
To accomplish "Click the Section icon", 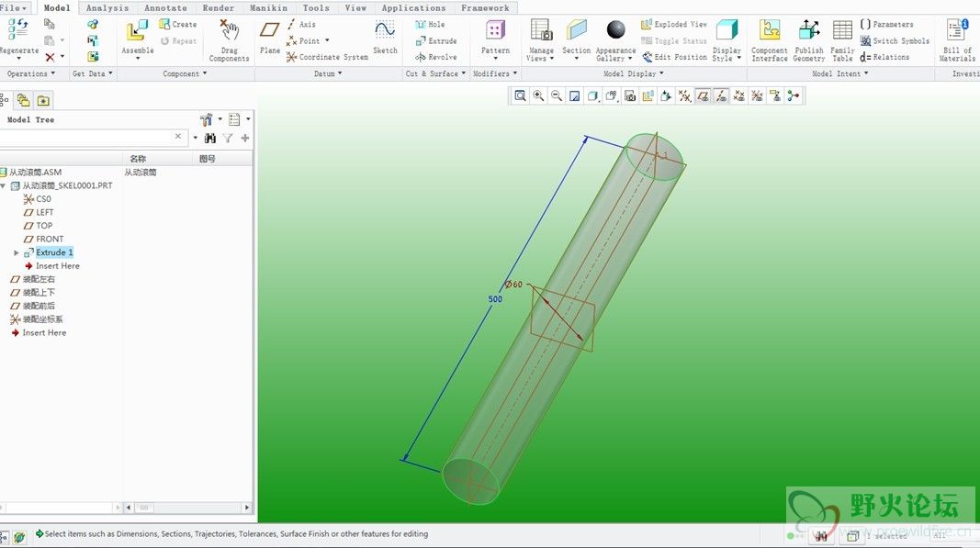I will click(576, 30).
